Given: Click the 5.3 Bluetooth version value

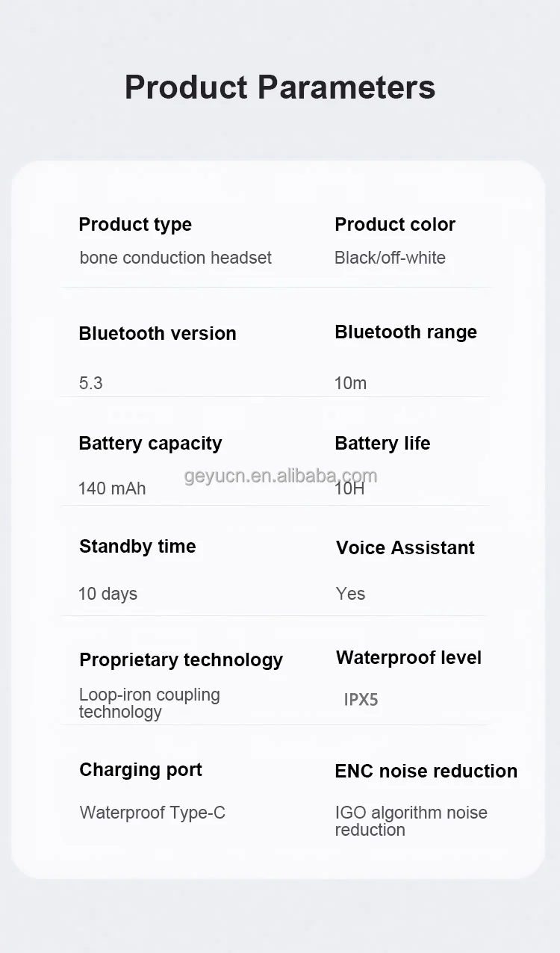Looking at the screenshot, I should (91, 384).
